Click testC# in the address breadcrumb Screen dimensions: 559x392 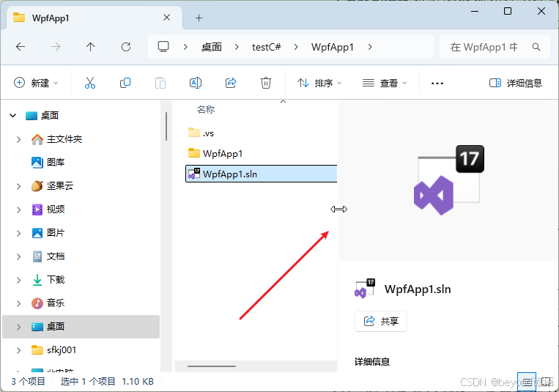266,47
